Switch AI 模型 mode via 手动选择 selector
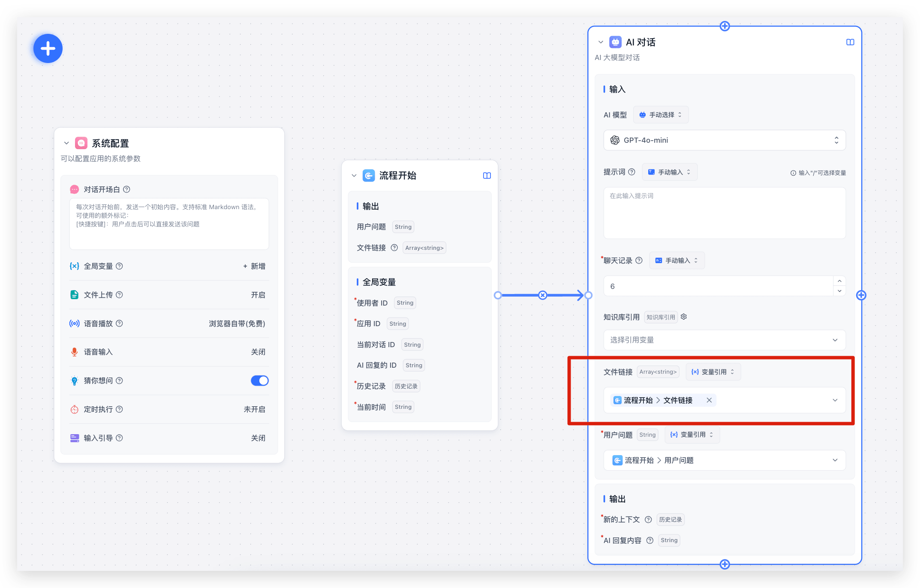The height and width of the screenshot is (588, 920). [661, 115]
